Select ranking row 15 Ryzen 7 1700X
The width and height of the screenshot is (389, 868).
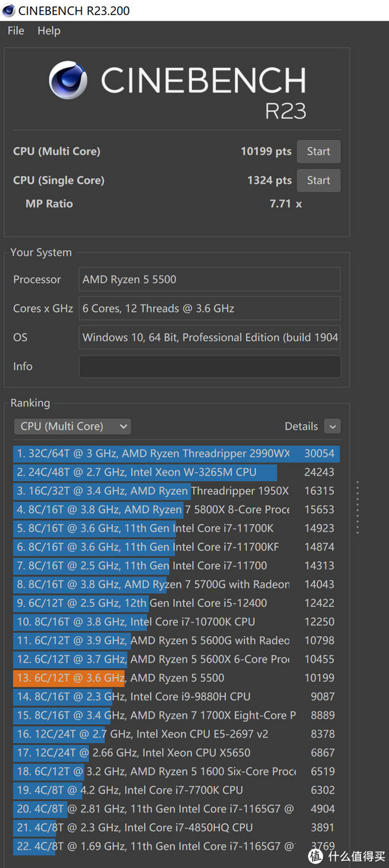176,715
